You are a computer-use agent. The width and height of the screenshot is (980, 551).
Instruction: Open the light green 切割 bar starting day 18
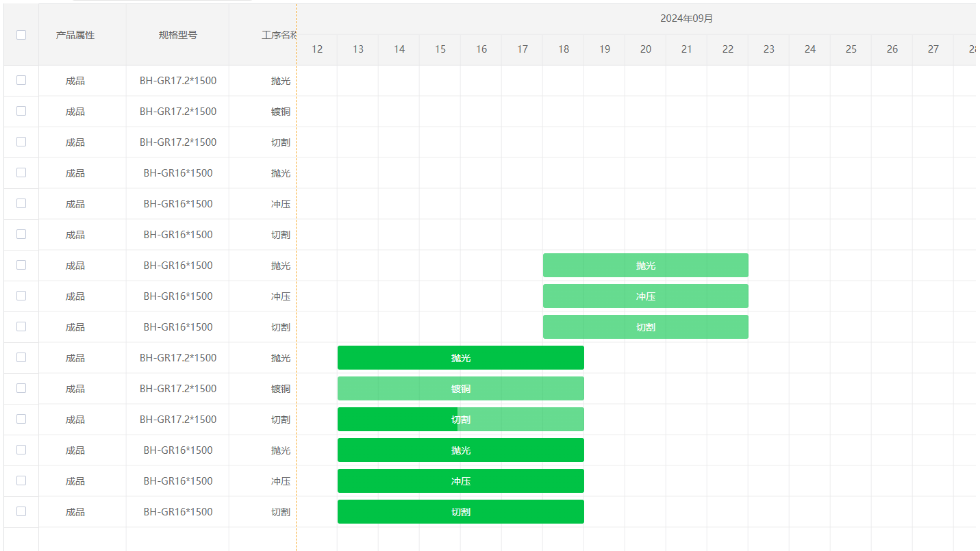pyautogui.click(x=646, y=327)
